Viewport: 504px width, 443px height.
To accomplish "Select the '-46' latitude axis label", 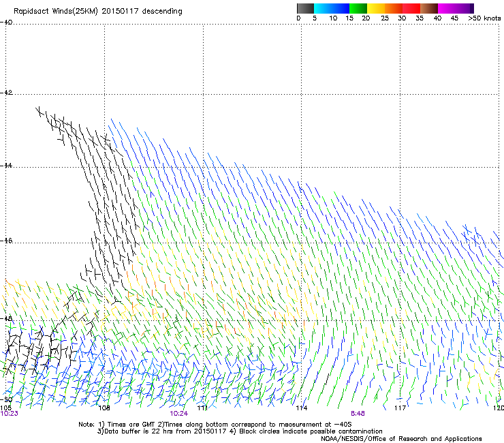I will (6, 241).
